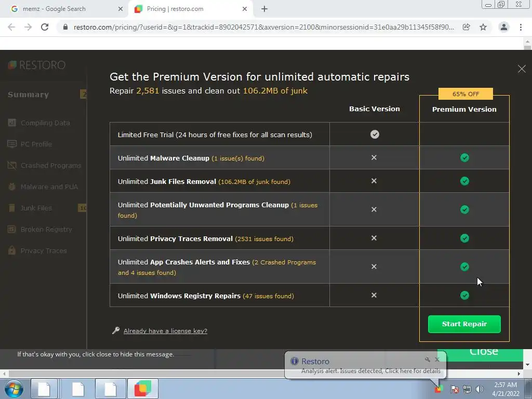532x399 pixels.
Task: Switch to the memz - Google Search tab
Action: [64, 9]
